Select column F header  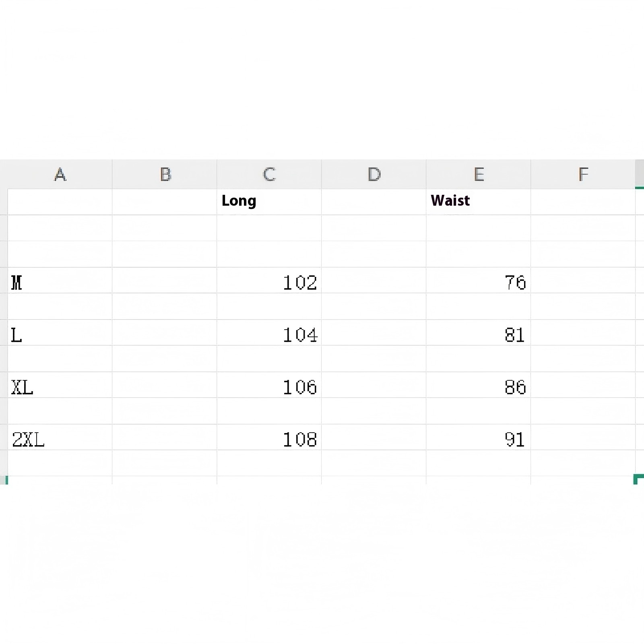[x=583, y=174]
